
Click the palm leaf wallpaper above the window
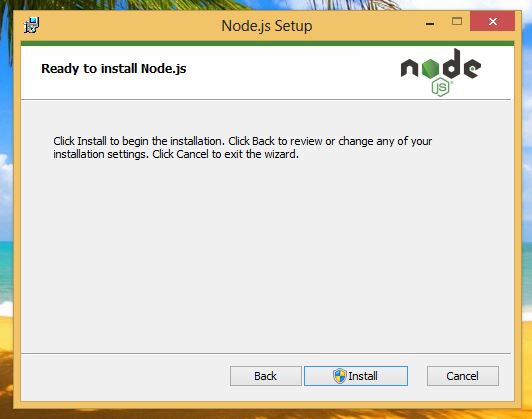[136, 5]
